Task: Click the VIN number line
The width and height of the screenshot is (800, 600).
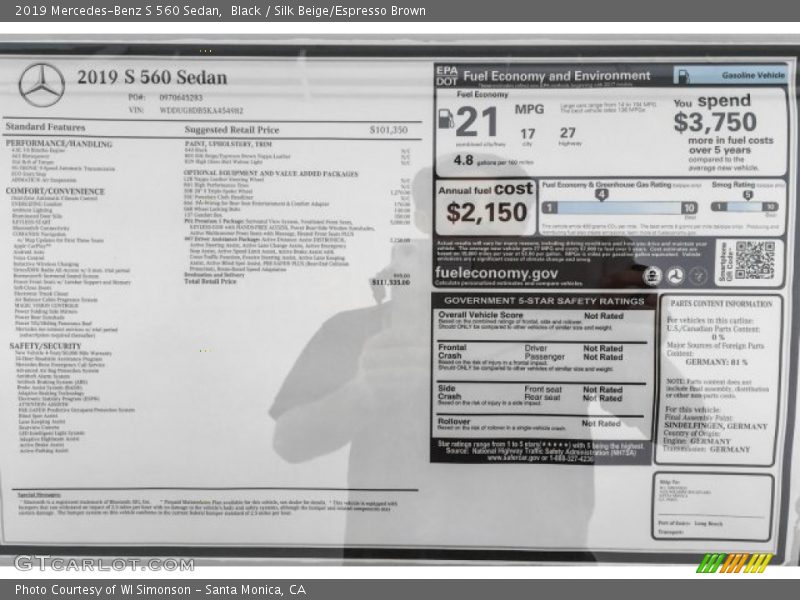Action: pyautogui.click(x=186, y=110)
